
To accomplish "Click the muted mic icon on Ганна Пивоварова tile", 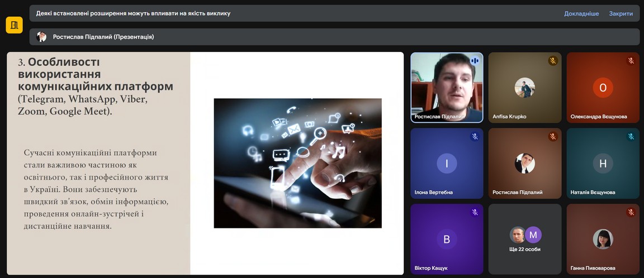I will click(x=631, y=212).
